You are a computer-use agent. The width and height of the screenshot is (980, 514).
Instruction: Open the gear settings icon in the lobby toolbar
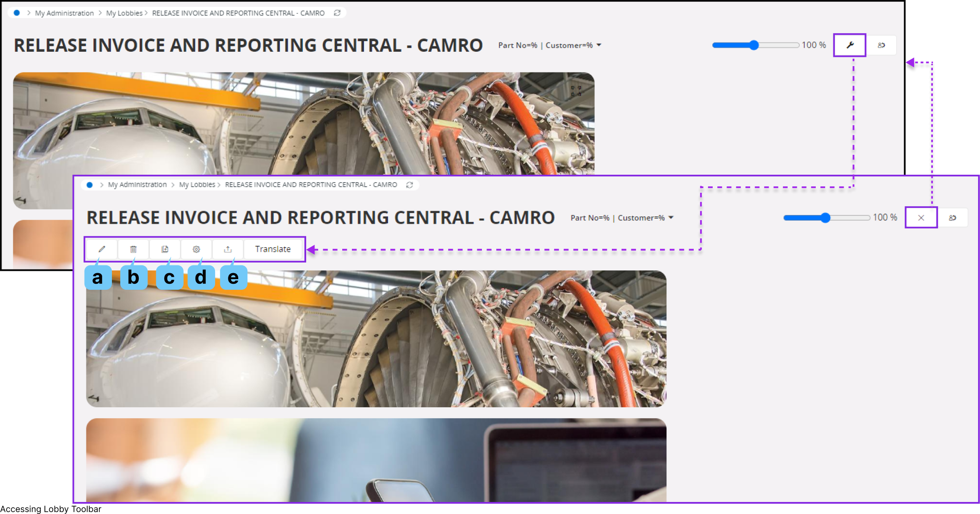coord(196,249)
